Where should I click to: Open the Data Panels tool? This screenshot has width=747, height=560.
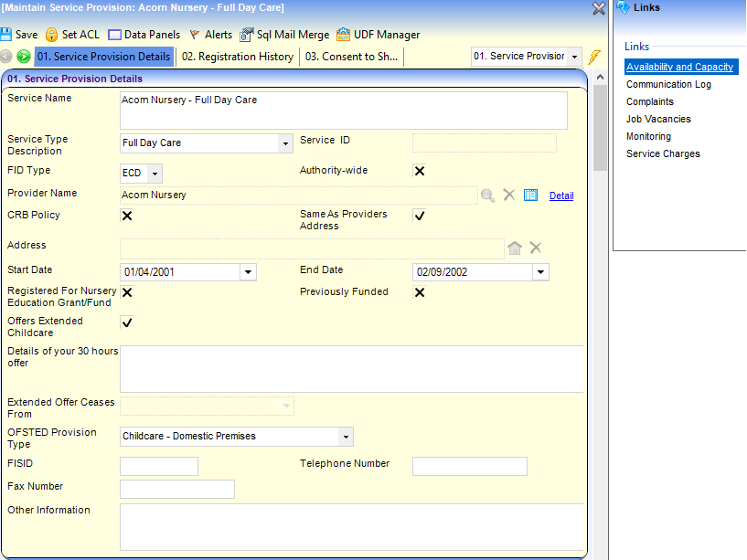114,35
